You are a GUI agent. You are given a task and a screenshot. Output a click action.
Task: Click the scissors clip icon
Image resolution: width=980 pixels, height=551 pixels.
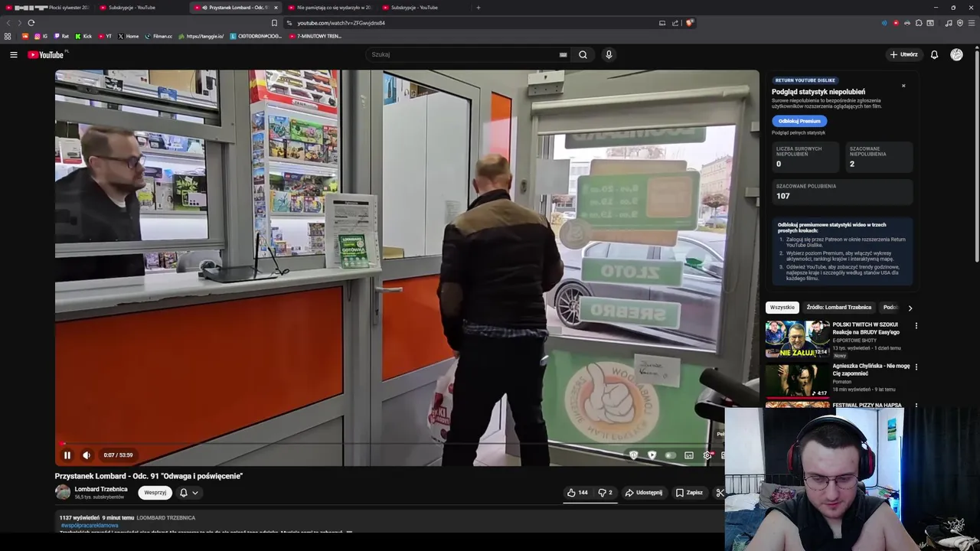click(720, 493)
